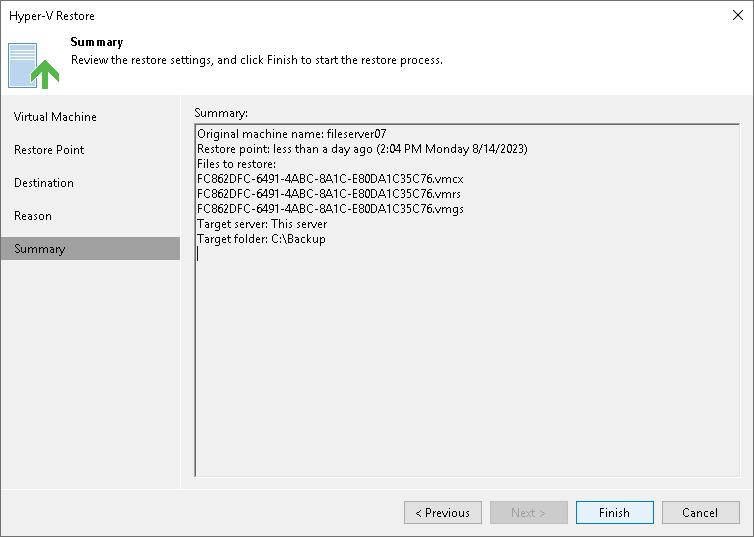Viewport: 754px width, 537px height.
Task: Click the disabled Next button
Action: (528, 512)
